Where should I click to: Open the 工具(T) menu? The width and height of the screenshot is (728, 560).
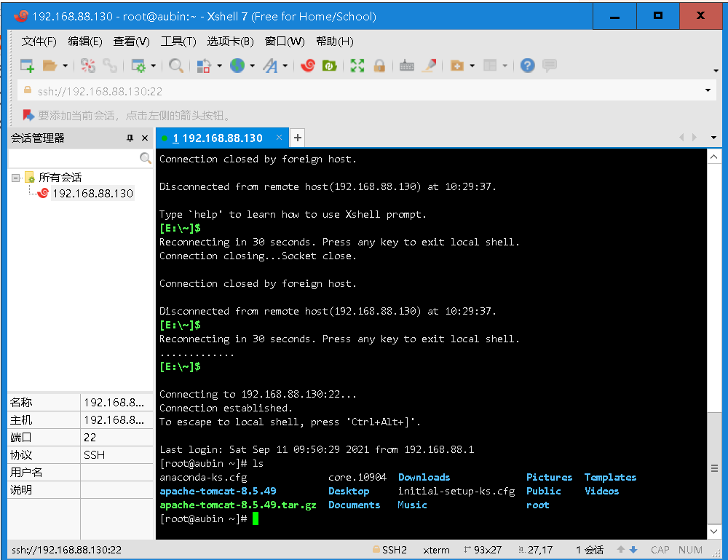178,42
